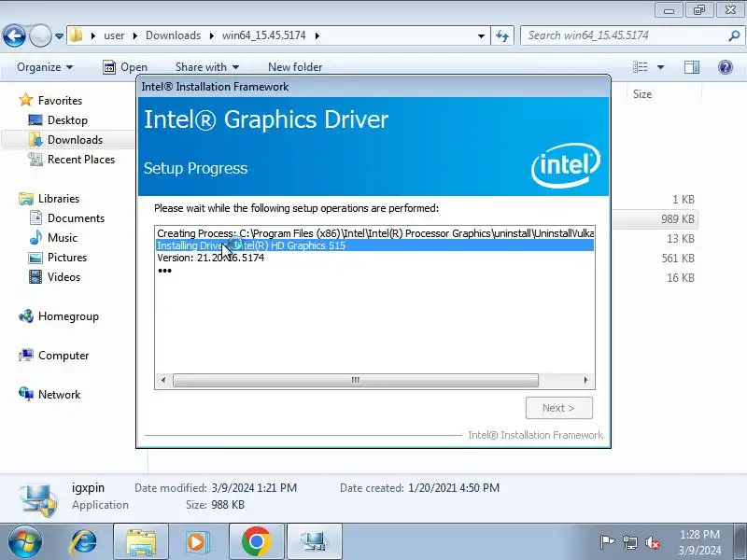Click the 'Version: 21.20.16.5174' line
Viewport: 747px width, 560px height.
[x=211, y=258]
